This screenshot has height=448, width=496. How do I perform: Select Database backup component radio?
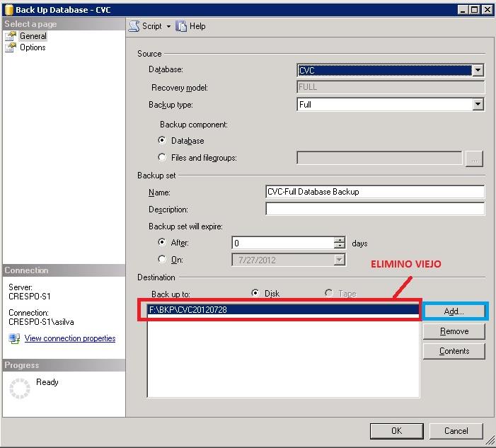(162, 140)
